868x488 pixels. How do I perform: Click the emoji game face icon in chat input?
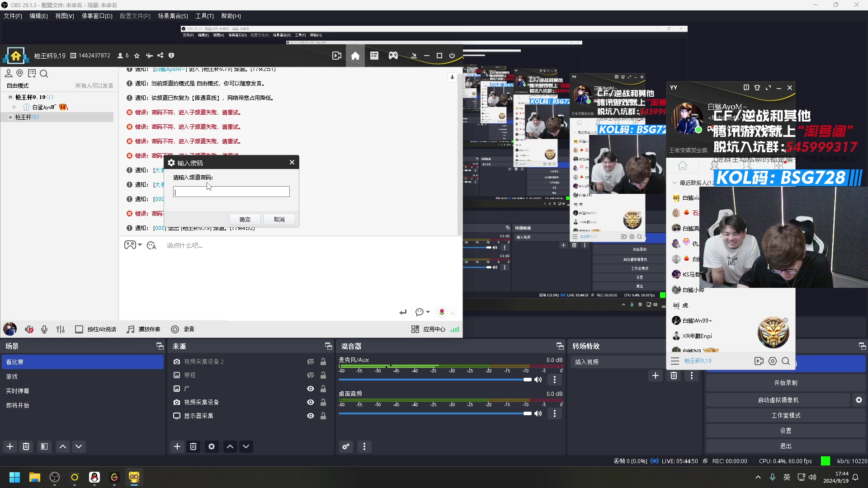(130, 245)
